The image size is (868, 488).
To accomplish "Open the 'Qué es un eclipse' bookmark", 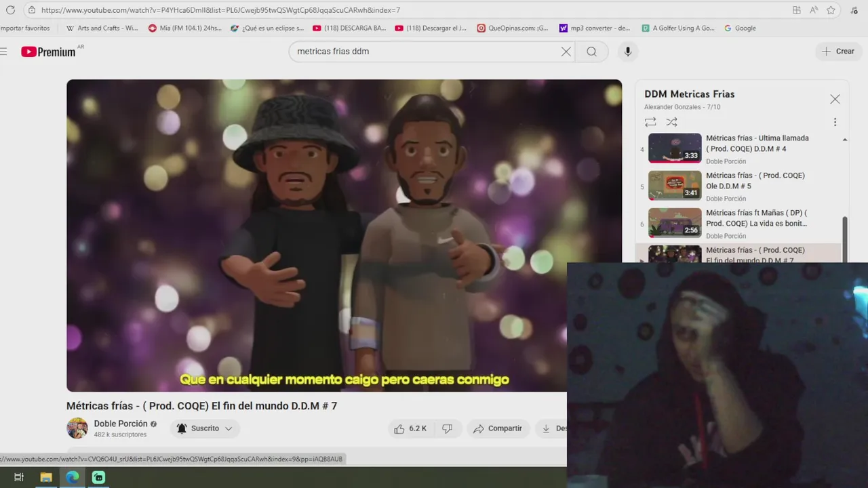I will [267, 28].
